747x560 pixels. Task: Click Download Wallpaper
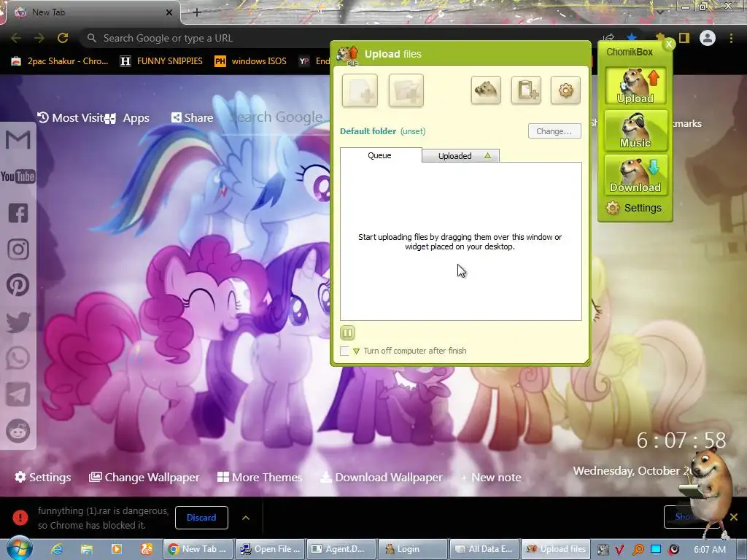(x=381, y=477)
